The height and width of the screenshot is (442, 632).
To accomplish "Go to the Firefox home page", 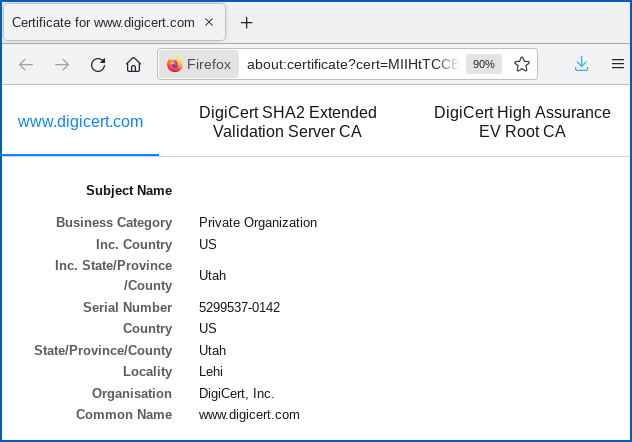I will 133,65.
